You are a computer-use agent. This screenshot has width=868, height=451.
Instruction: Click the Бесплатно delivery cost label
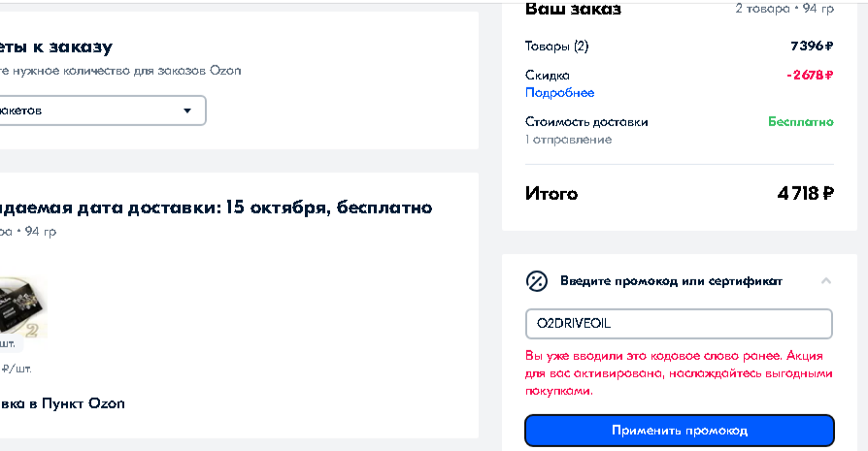tap(800, 121)
